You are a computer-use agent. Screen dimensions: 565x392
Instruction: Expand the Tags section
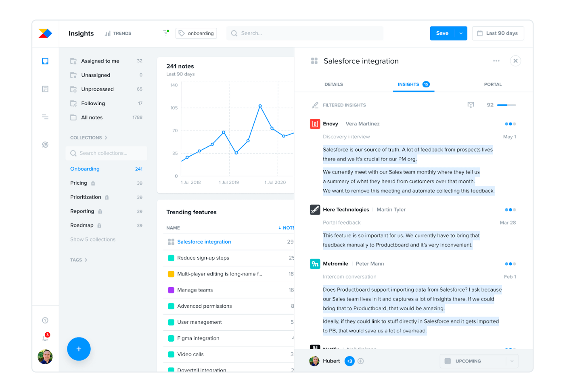click(x=79, y=260)
